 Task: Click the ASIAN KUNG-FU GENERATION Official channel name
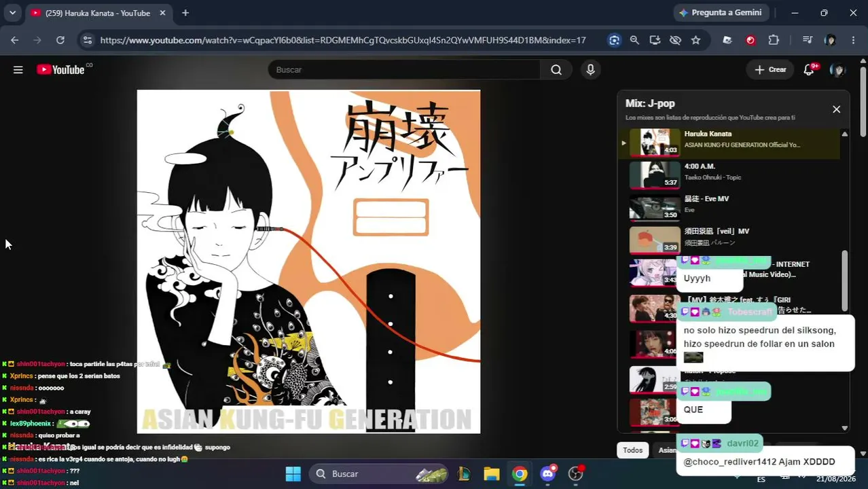click(742, 145)
